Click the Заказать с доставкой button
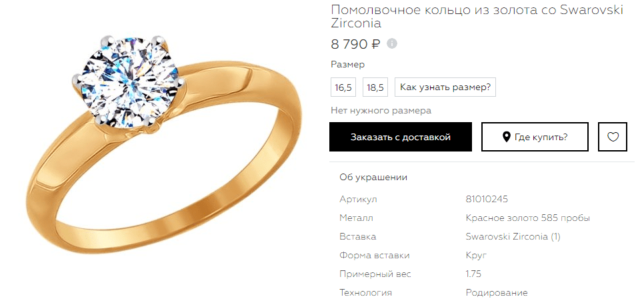Viewport: 644px width, 303px height. click(401, 137)
